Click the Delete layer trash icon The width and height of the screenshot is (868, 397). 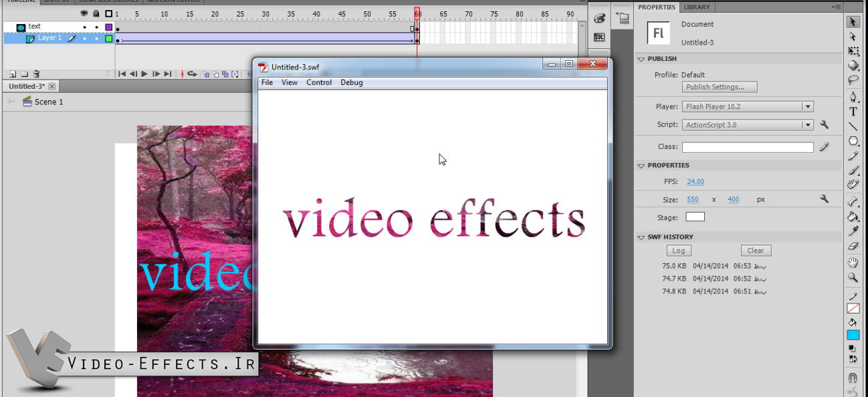point(37,74)
